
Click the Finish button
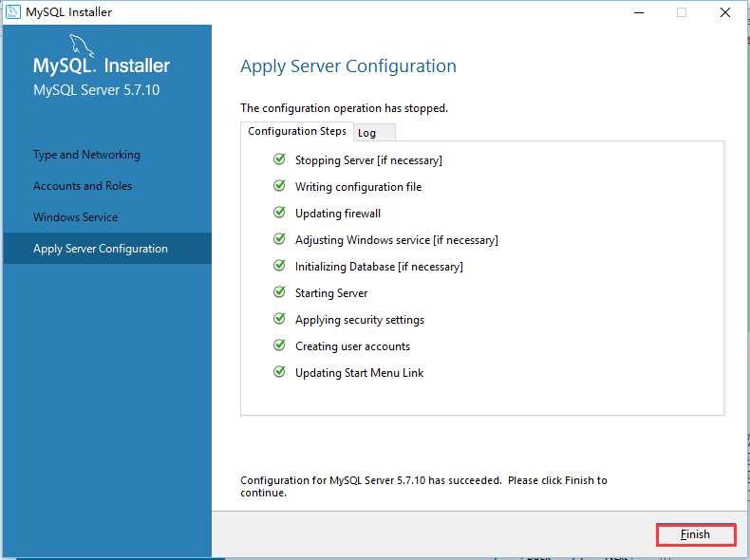[x=696, y=534]
